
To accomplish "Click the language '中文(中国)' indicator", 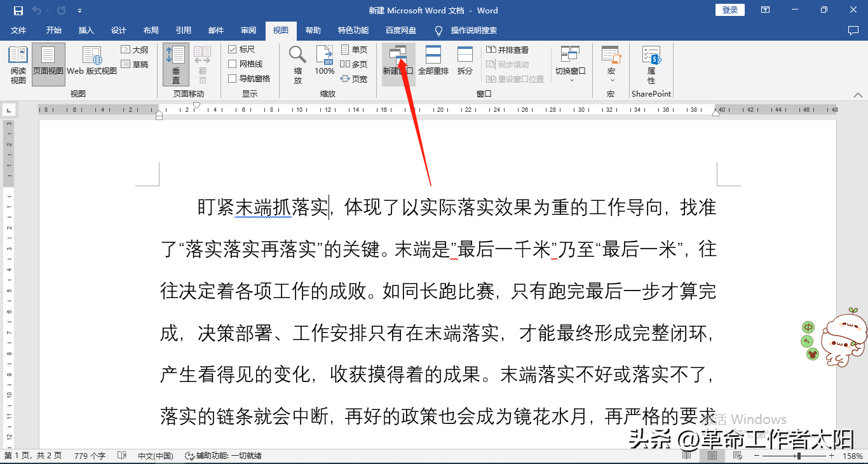I will 156,456.
